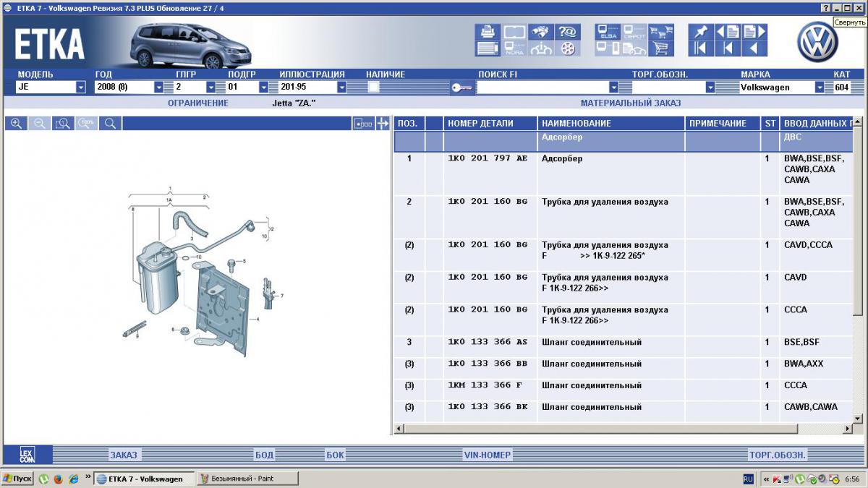The image size is (868, 488).
Task: Open the single shopping cart icon
Action: point(660,48)
